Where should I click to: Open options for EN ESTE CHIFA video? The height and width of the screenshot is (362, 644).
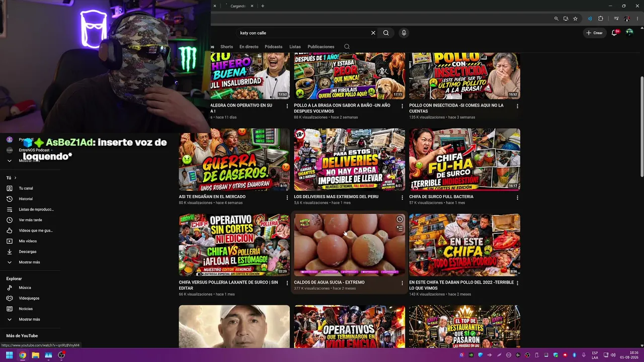click(x=517, y=283)
